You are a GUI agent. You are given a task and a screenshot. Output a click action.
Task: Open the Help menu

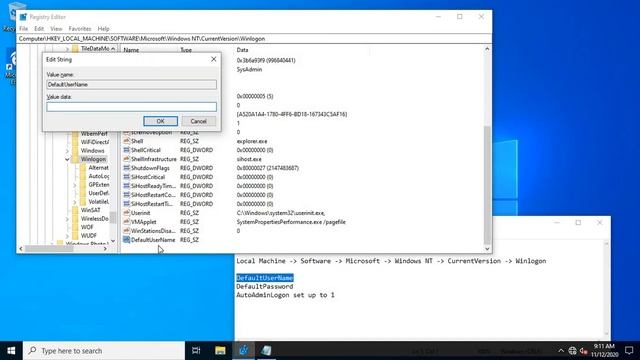click(103, 29)
